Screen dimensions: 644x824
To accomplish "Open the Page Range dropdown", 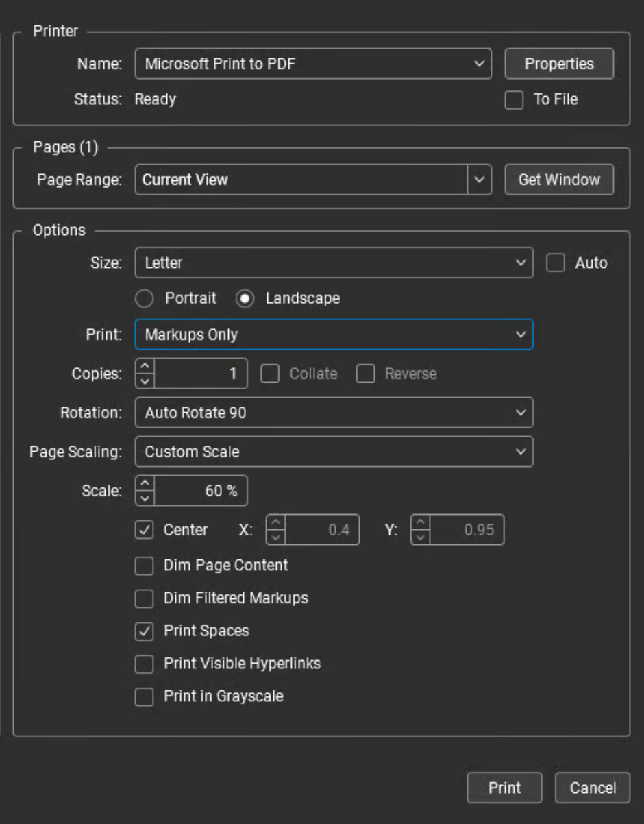I will pos(313,179).
